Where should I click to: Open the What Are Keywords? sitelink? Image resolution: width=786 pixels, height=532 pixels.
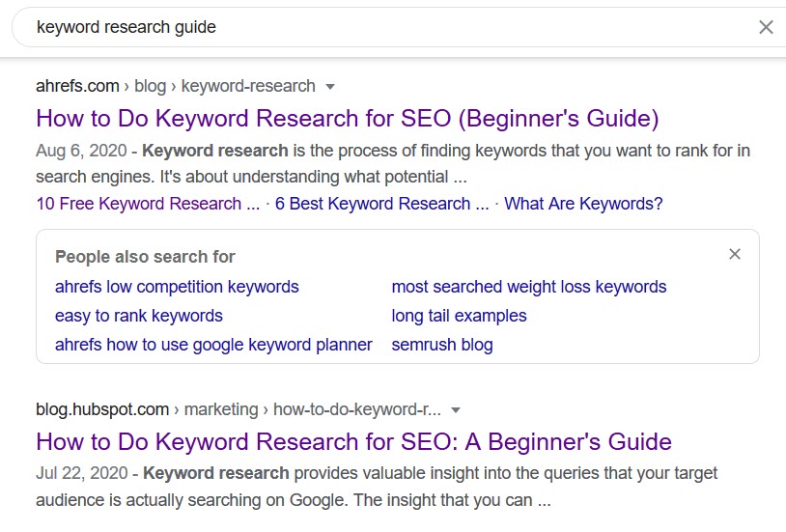click(583, 204)
